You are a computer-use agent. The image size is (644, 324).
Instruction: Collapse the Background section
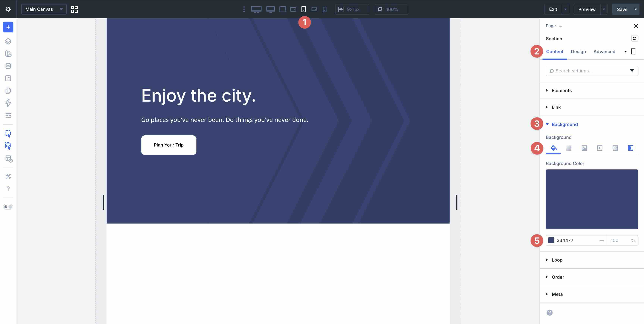click(x=564, y=124)
